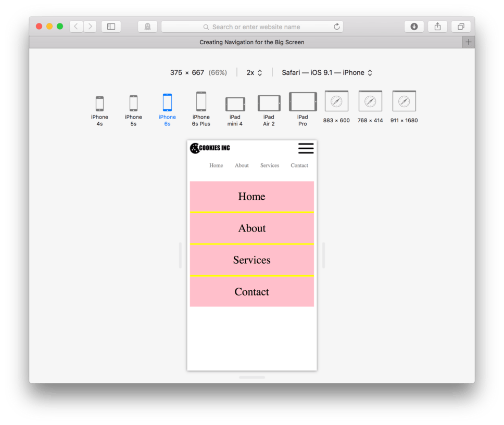Click the (66%) scale text

click(x=218, y=73)
